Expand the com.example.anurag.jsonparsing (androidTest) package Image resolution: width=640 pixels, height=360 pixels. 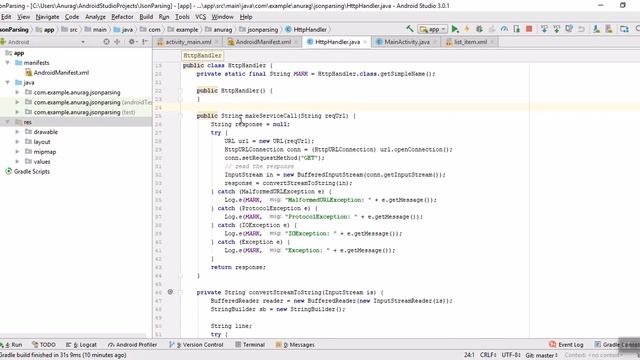pyautogui.click(x=17, y=102)
